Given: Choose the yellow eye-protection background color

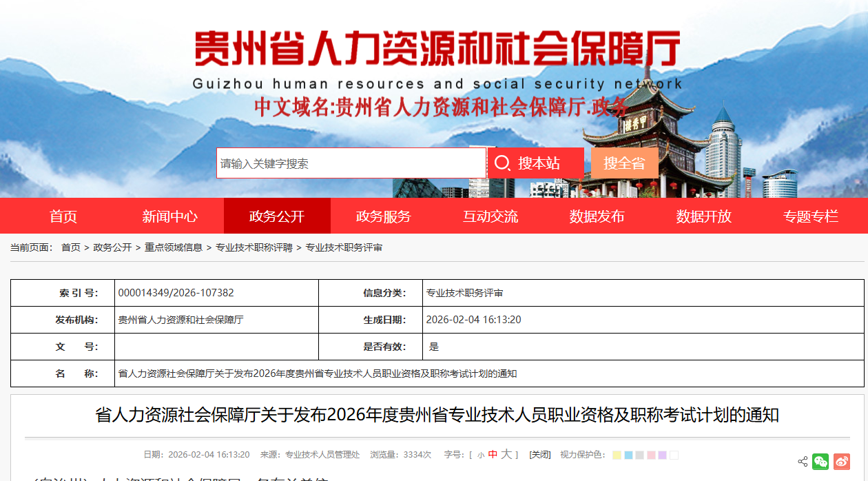Looking at the screenshot, I should (x=617, y=455).
